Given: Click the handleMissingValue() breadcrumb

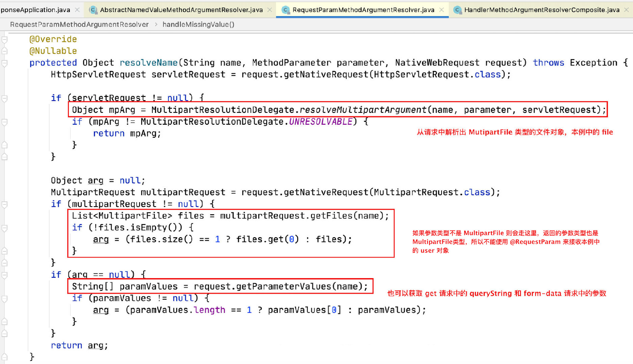Looking at the screenshot, I should 198,24.
